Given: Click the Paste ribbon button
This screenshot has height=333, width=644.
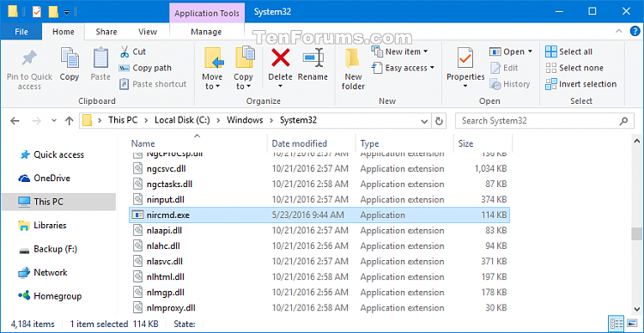Looking at the screenshot, I should [x=100, y=64].
